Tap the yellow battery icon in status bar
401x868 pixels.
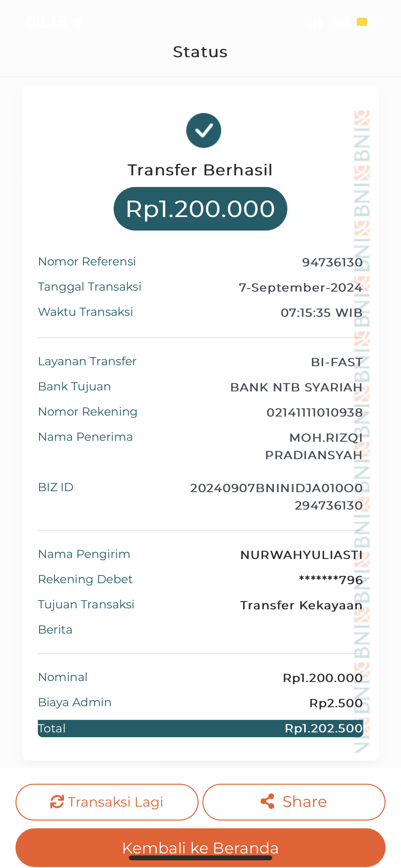362,22
